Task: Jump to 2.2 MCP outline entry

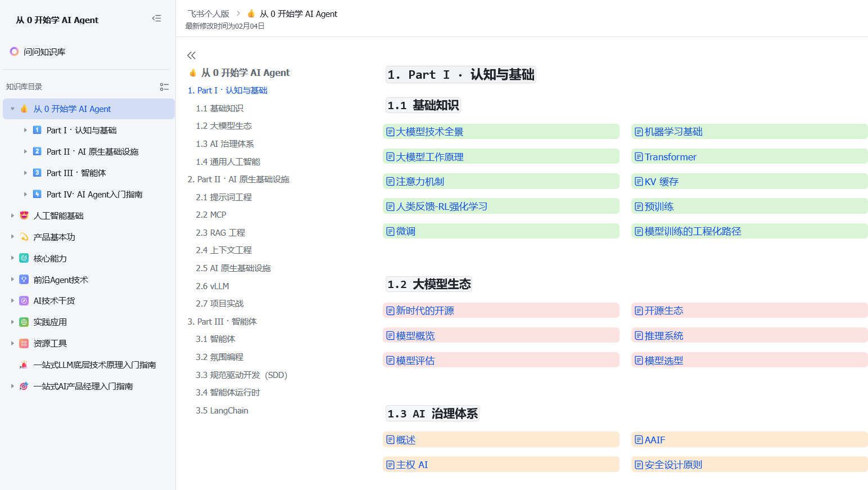Action: click(211, 215)
